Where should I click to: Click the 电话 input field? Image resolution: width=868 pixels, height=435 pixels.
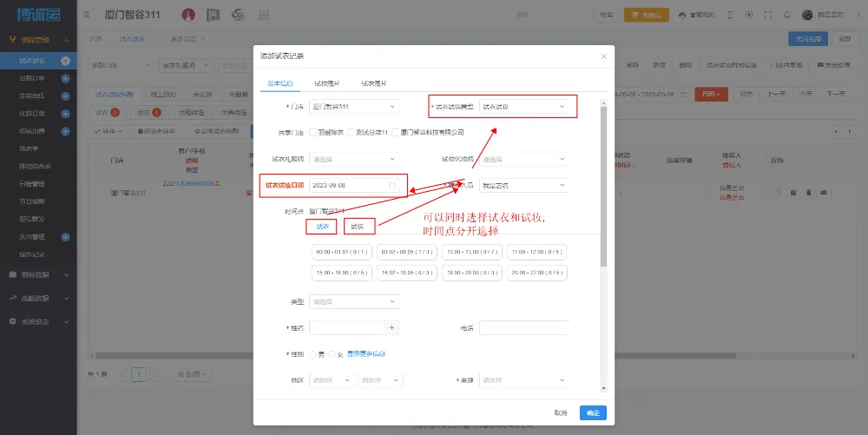coord(524,328)
